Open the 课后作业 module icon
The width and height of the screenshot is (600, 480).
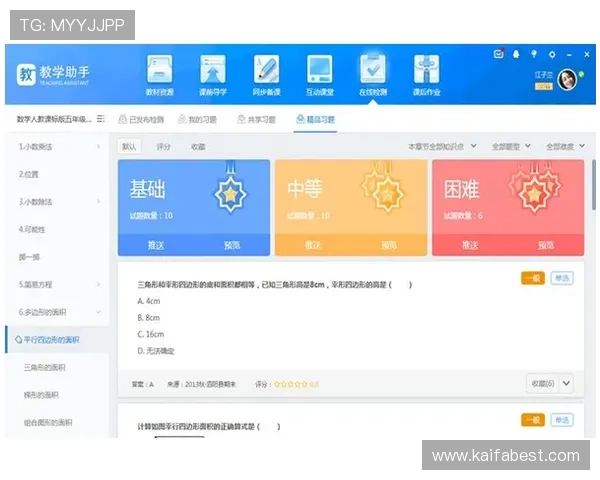[x=426, y=69]
